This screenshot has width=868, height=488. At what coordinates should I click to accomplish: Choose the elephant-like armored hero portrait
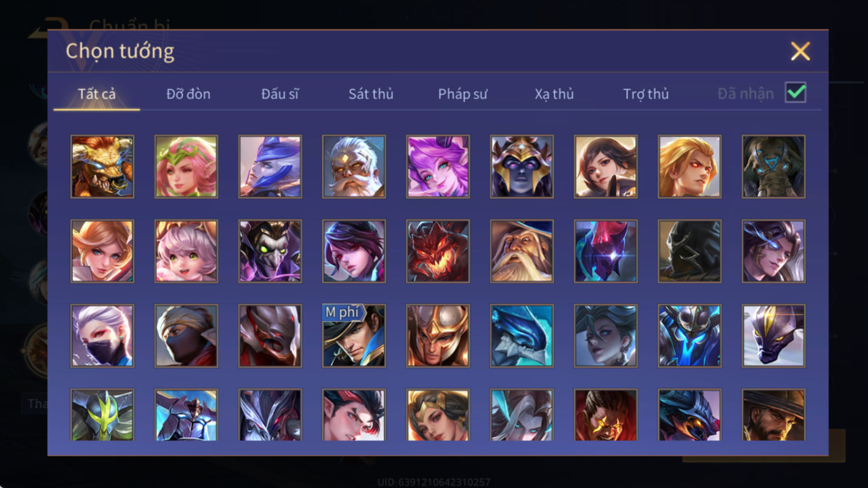(x=773, y=167)
